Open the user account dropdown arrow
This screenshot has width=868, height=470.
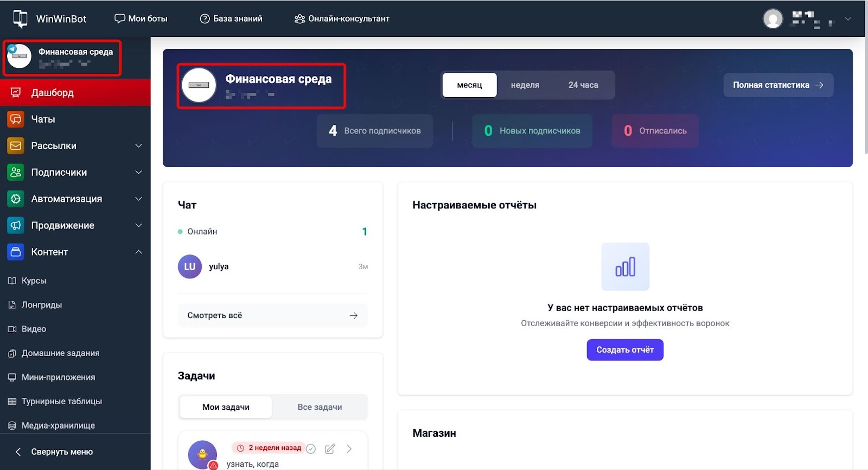click(x=848, y=19)
